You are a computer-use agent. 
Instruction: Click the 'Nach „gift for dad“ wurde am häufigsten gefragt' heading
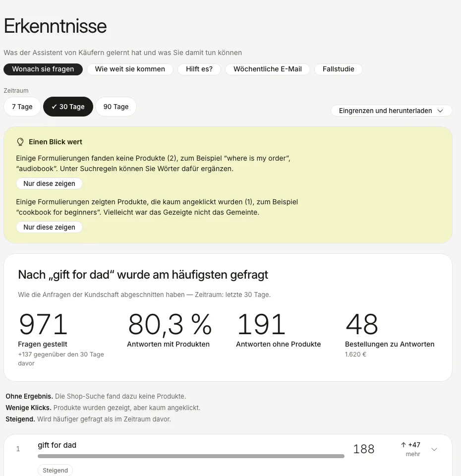(143, 275)
